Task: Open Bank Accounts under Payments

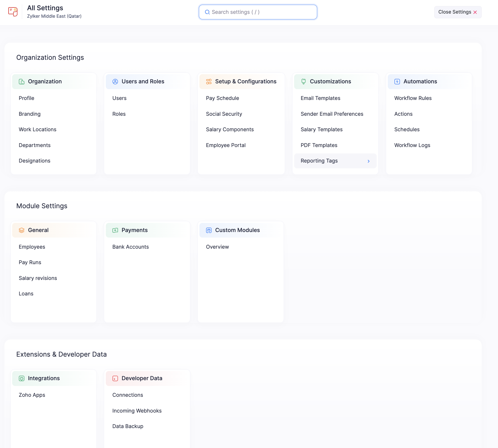Action: tap(130, 247)
